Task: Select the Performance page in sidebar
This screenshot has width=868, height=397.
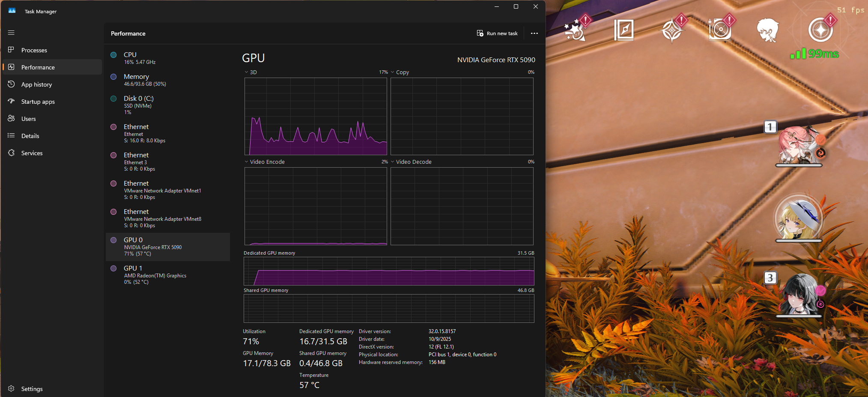Action: coord(52,67)
